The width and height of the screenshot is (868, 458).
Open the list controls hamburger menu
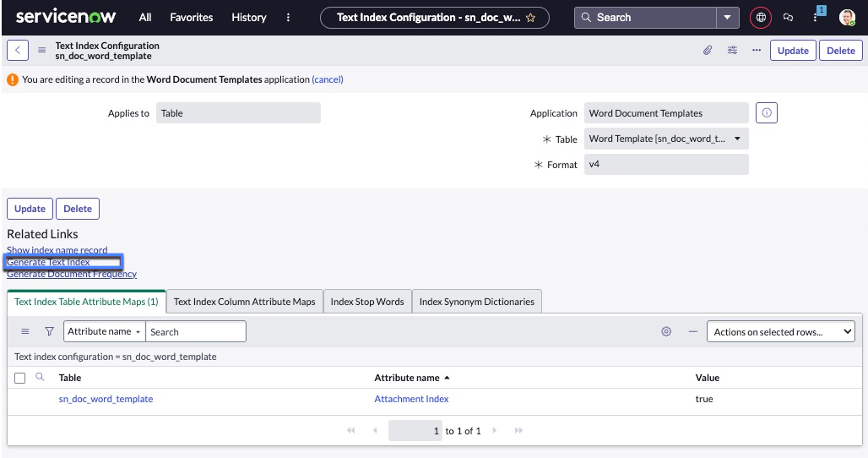click(x=25, y=331)
